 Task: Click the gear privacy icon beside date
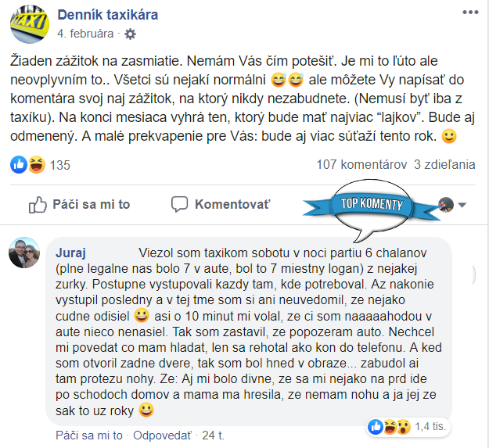click(x=130, y=34)
